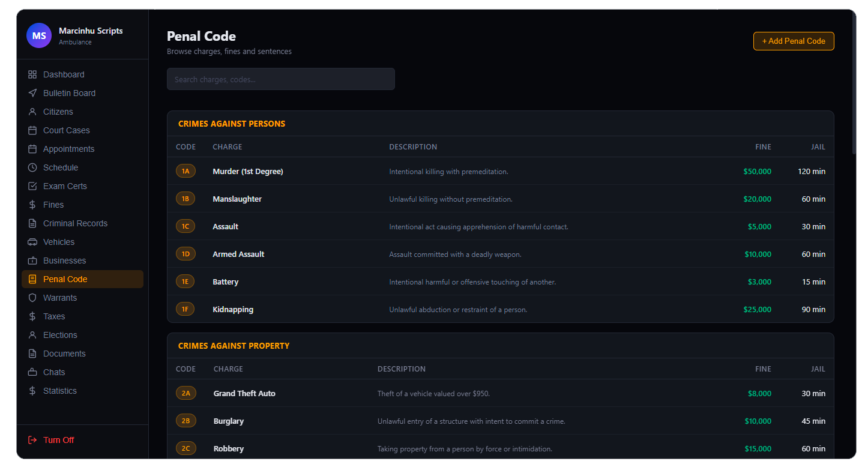Click the Turn Off logout icon

tap(32, 440)
